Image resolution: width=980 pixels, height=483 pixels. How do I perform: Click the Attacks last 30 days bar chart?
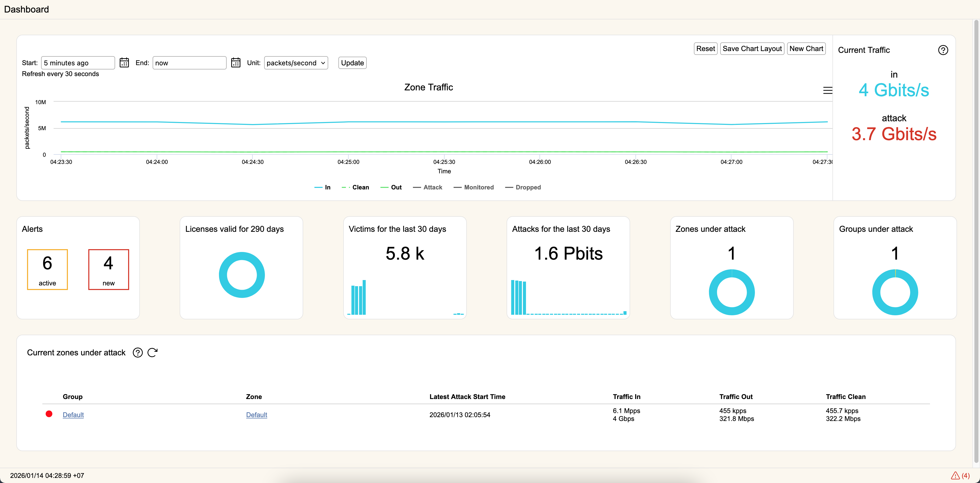(x=569, y=298)
